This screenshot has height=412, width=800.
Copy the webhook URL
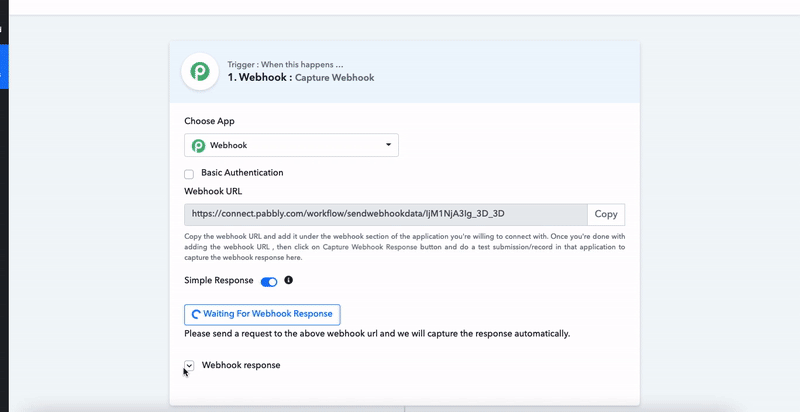tap(606, 214)
